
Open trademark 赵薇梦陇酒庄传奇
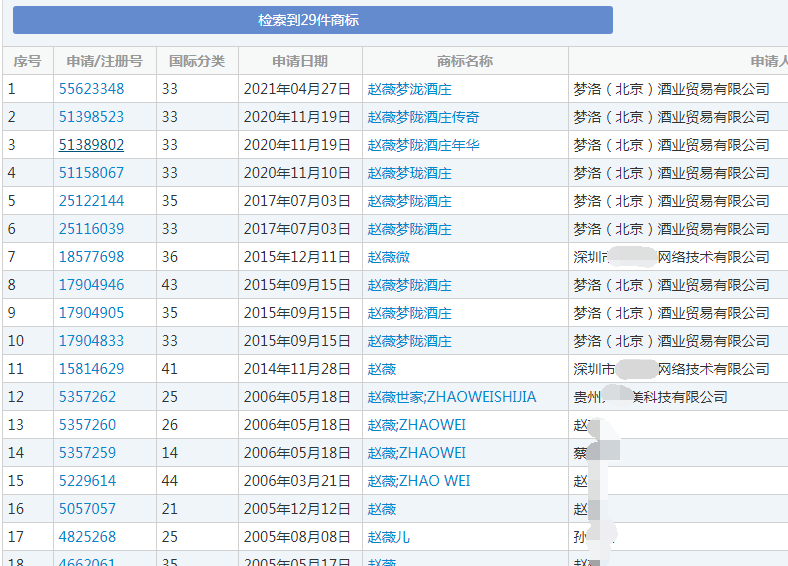[x=424, y=117]
